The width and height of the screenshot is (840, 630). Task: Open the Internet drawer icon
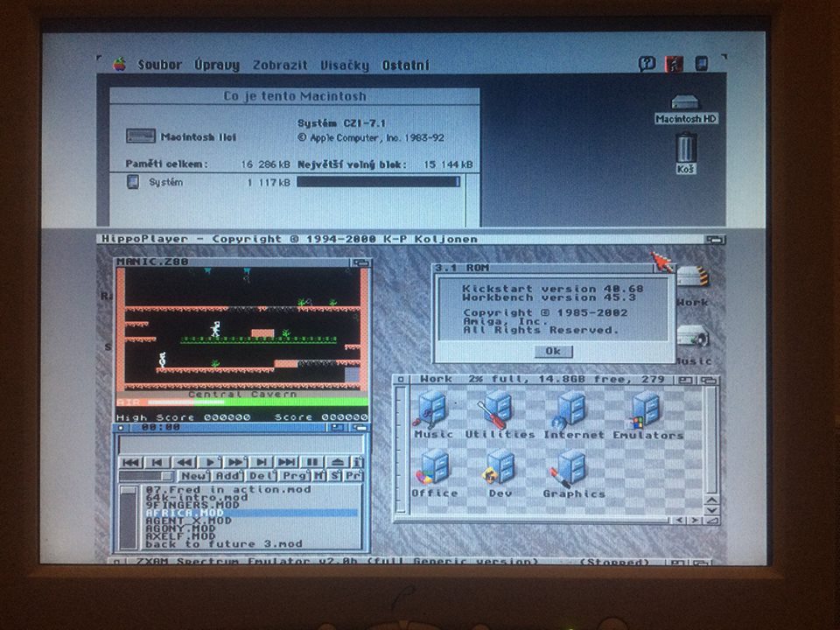(x=573, y=409)
